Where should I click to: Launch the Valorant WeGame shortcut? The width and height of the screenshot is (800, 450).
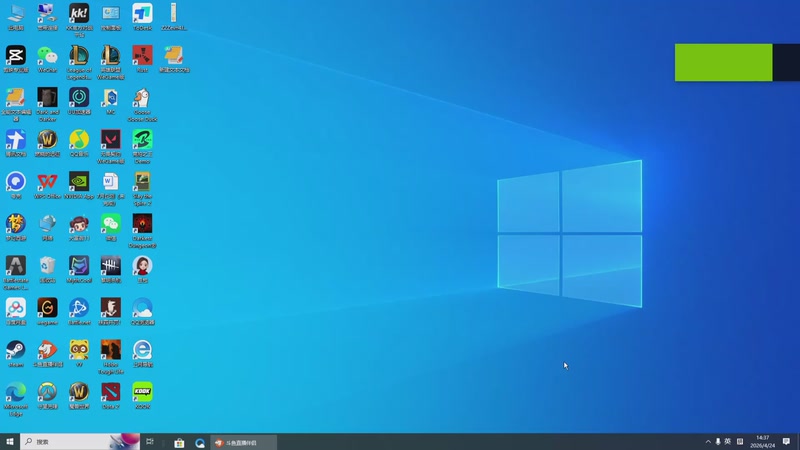coord(111,146)
